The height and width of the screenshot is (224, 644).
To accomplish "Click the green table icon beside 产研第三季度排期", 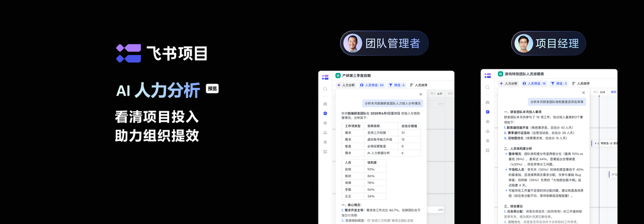I will click(338, 75).
